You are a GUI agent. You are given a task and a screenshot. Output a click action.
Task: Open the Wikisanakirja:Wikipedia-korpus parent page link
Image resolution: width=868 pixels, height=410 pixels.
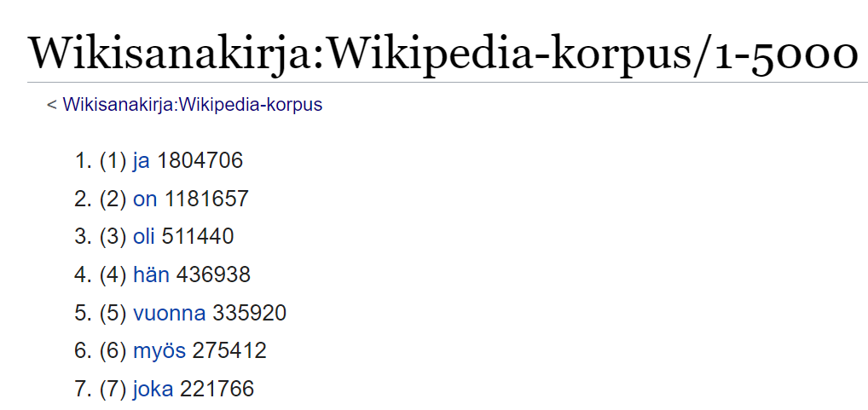click(192, 104)
